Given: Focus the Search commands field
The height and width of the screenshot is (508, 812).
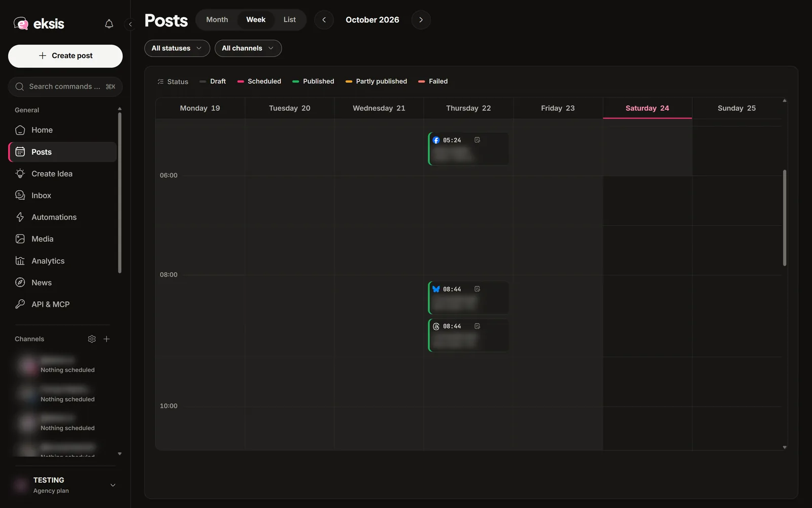Looking at the screenshot, I should 65,87.
